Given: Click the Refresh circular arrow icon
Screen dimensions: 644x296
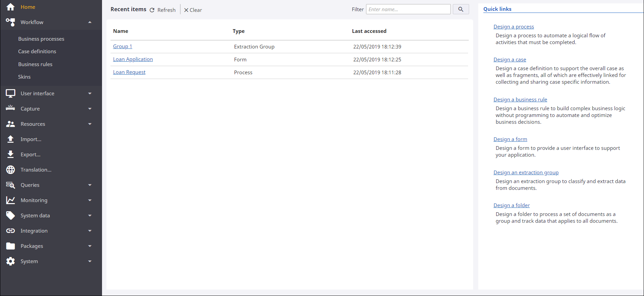Looking at the screenshot, I should (x=152, y=10).
